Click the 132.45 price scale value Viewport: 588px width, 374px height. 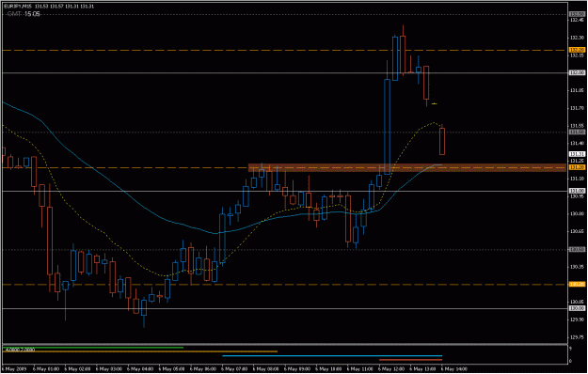point(577,21)
